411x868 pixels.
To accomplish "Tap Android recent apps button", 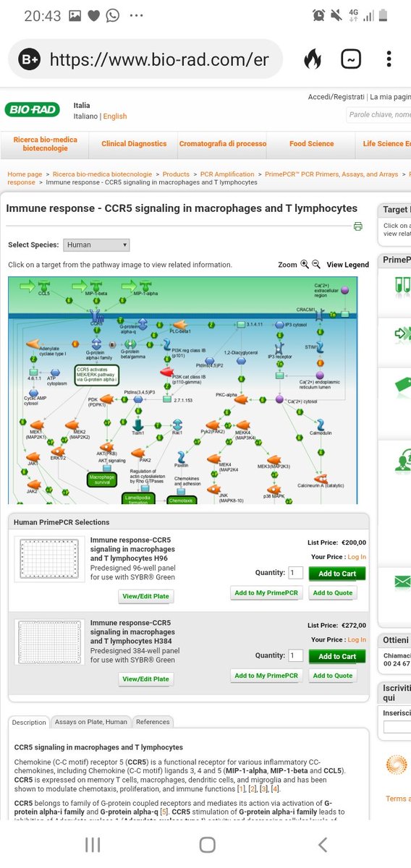I will 93,844.
